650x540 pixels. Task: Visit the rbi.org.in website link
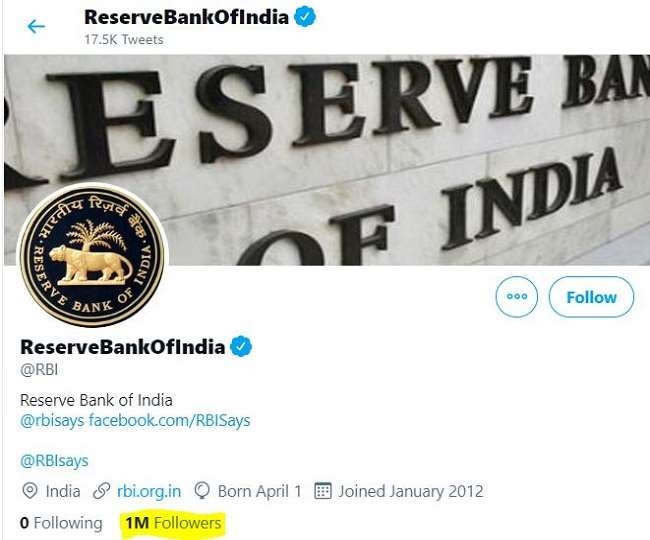pos(149,491)
